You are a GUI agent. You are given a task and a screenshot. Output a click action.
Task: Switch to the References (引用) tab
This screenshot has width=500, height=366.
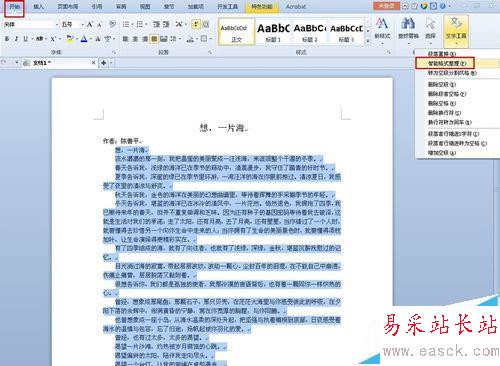coord(97,6)
